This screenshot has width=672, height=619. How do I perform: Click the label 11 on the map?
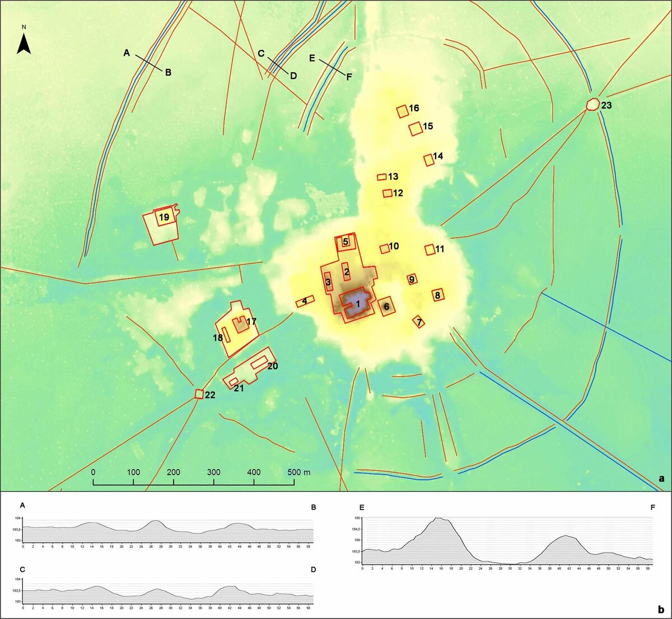point(440,249)
